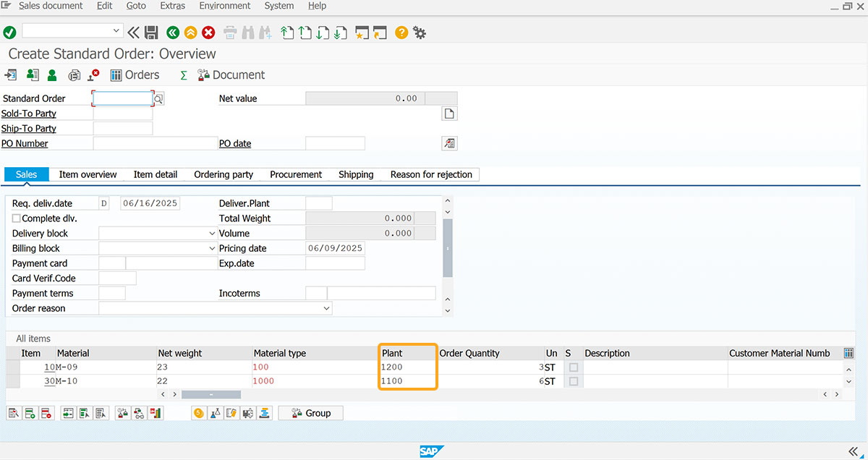Switch to the Shipping tab
The height and width of the screenshot is (460, 868).
(356, 174)
